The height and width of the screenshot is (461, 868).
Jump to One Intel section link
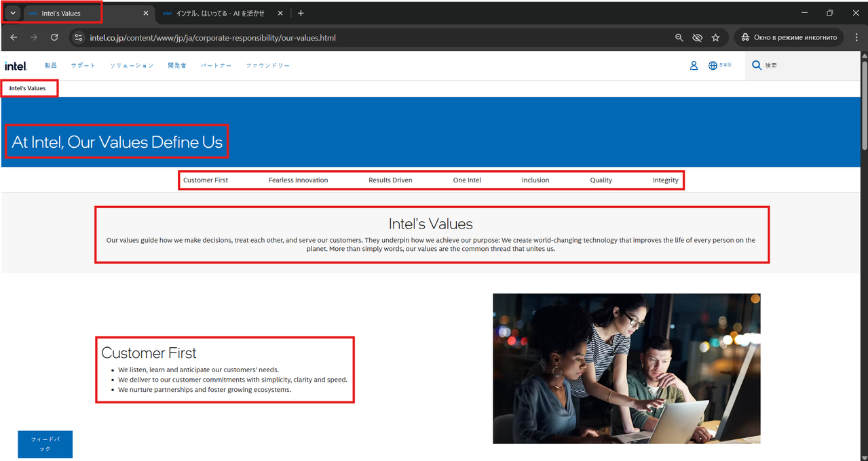coord(467,180)
